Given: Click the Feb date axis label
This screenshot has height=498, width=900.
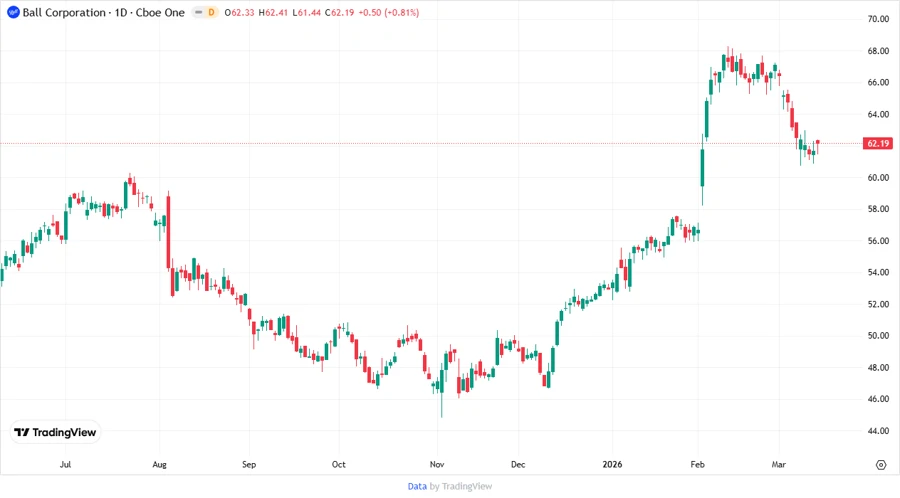Looking at the screenshot, I should point(697,464).
